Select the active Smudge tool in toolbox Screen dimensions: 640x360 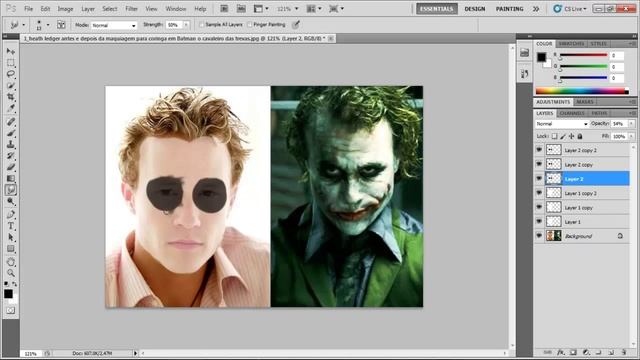(11, 190)
